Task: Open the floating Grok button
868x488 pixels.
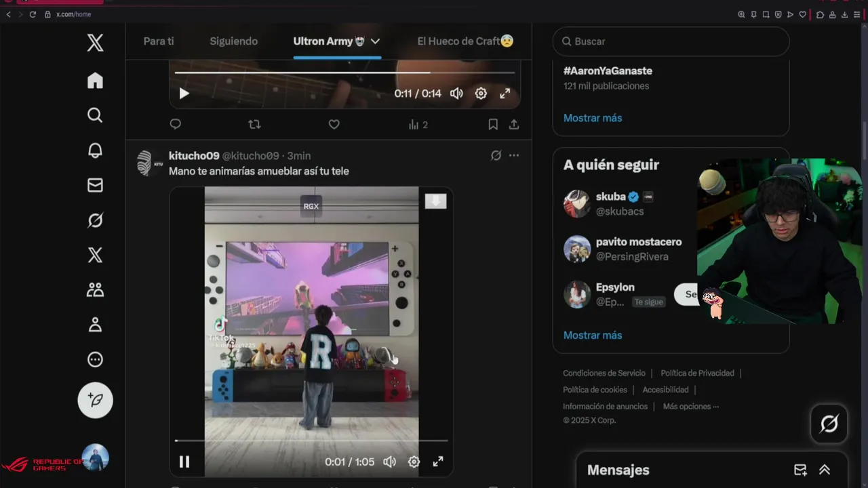Action: point(829,424)
